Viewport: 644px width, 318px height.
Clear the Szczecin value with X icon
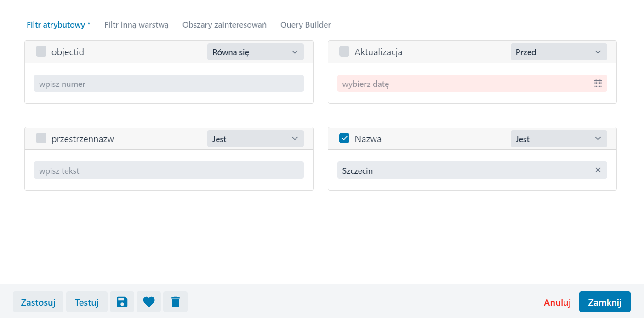coord(598,170)
